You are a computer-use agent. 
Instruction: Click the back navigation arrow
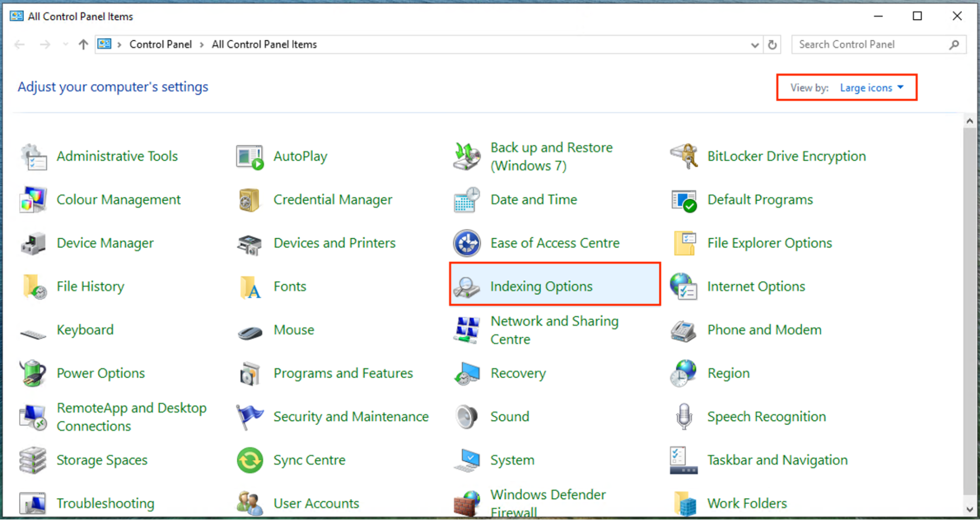[x=19, y=44]
